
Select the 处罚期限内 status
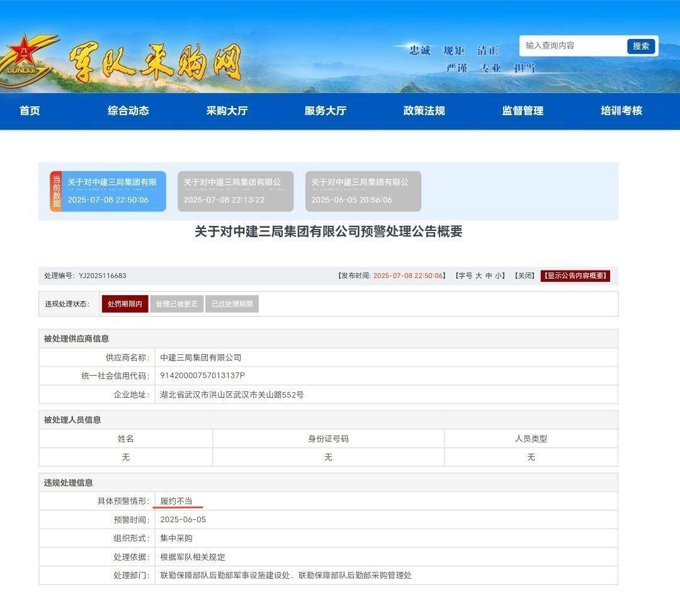[x=125, y=304]
